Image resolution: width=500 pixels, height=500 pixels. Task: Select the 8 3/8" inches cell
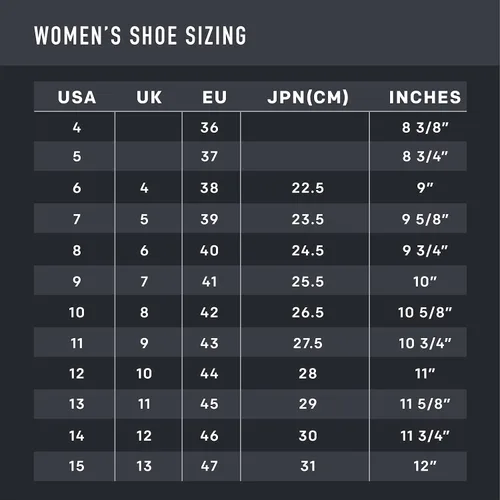click(x=425, y=127)
